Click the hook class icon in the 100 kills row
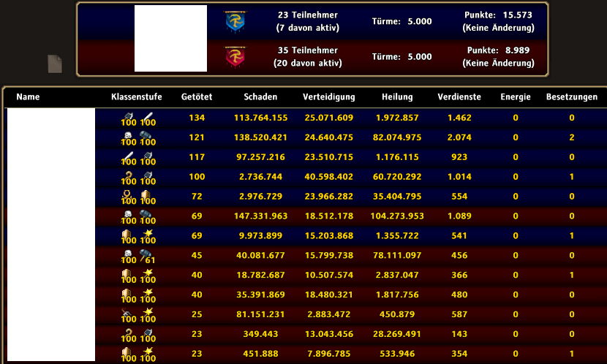Screen dimensions: 607x364 pyautogui.click(x=128, y=175)
